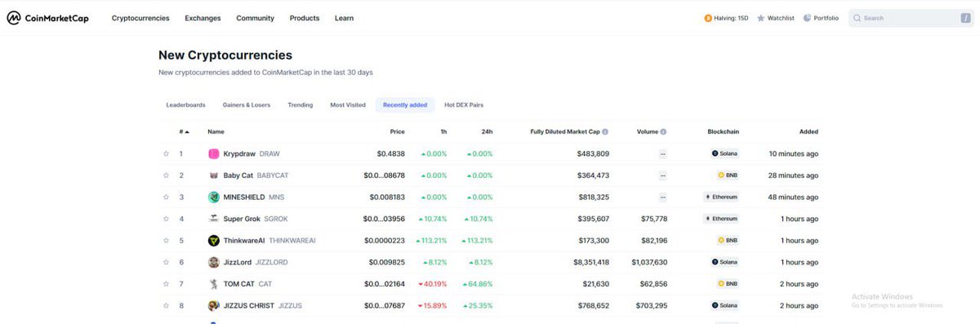Click the Ethereum badge in Super Grok row
Image resolution: width=980 pixels, height=324 pixels.
[x=721, y=219]
